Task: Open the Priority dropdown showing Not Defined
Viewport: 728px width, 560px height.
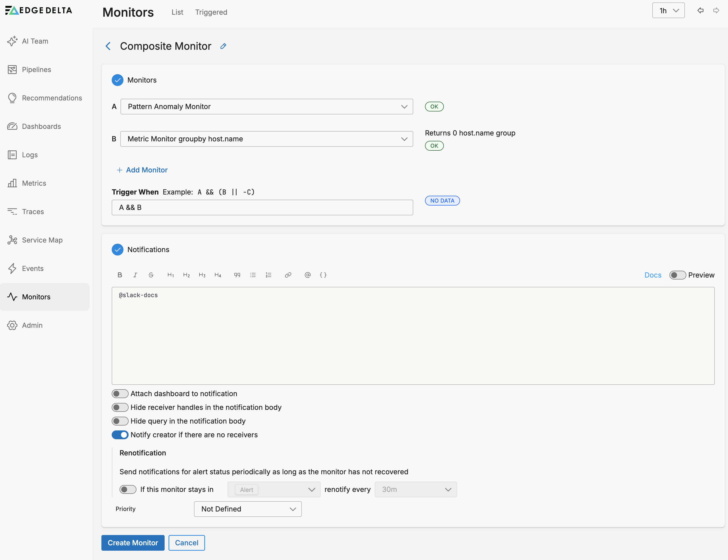Action: 247,509
